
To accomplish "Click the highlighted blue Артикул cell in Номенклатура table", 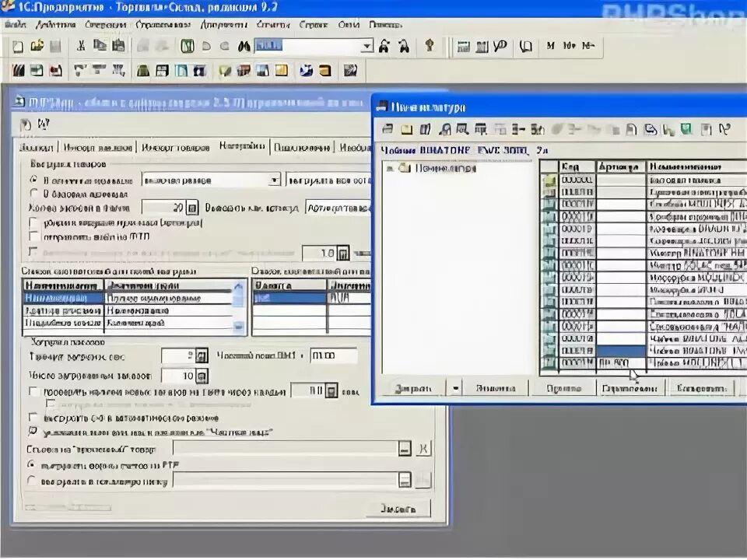I will click(x=620, y=350).
